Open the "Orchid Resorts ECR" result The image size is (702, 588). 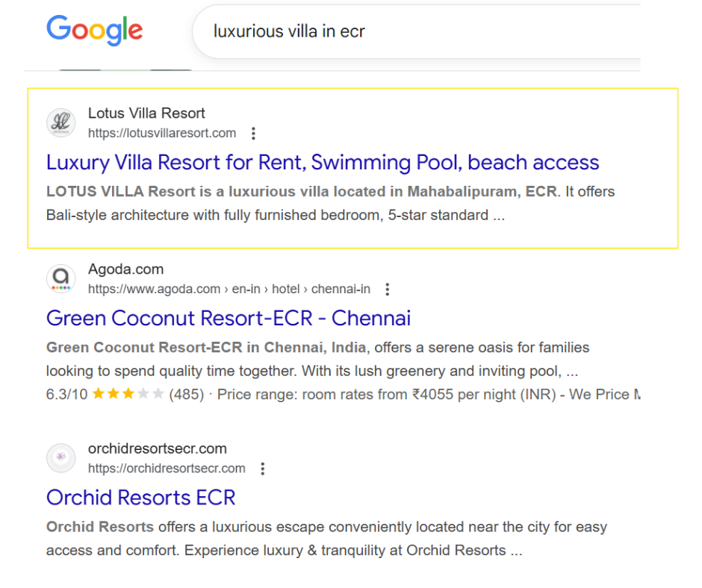click(140, 498)
